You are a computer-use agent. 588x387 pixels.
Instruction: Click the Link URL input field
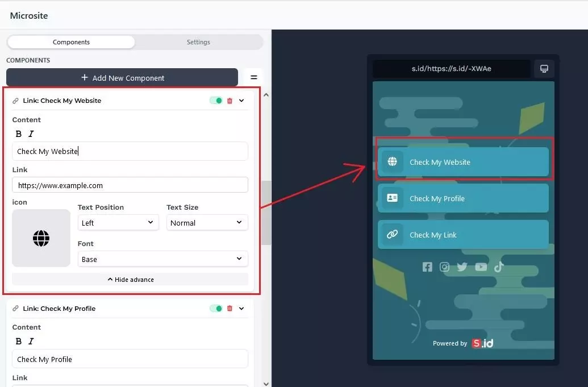point(130,185)
